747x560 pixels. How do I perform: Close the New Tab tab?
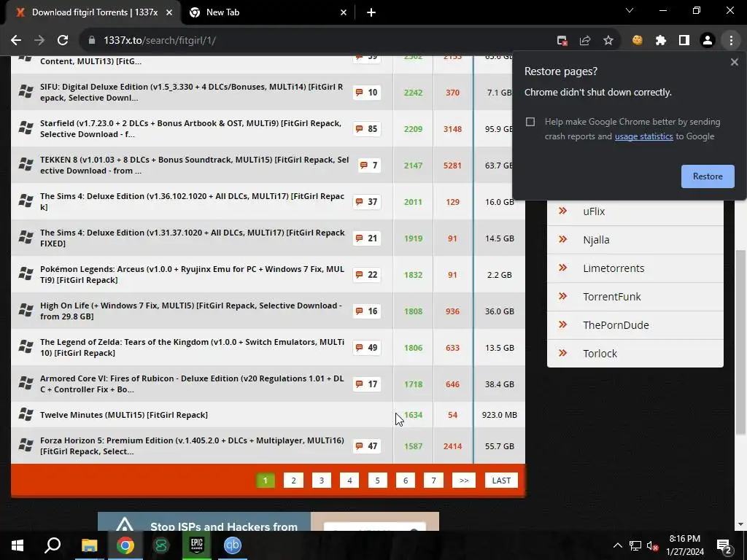pyautogui.click(x=344, y=12)
